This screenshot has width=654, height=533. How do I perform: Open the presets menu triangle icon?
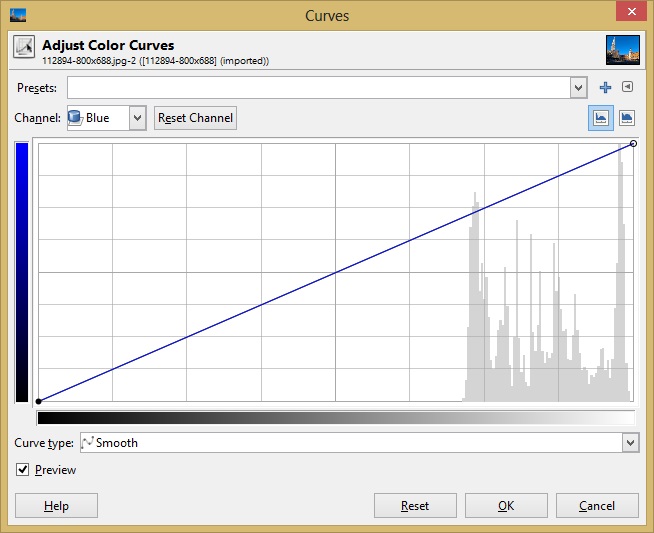[x=627, y=88]
